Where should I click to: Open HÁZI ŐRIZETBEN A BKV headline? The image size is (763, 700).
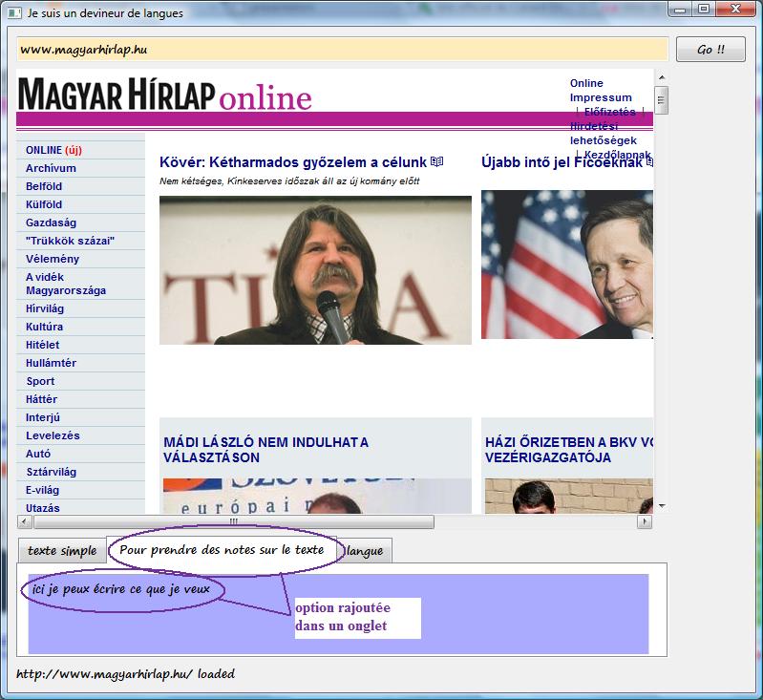click(x=568, y=450)
